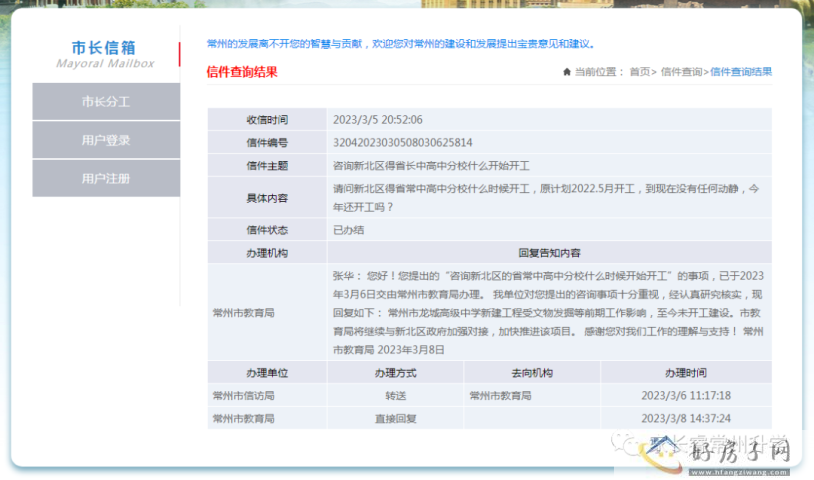The width and height of the screenshot is (814, 480).
Task: Click the 具体内容 detail text
Action: click(546, 198)
